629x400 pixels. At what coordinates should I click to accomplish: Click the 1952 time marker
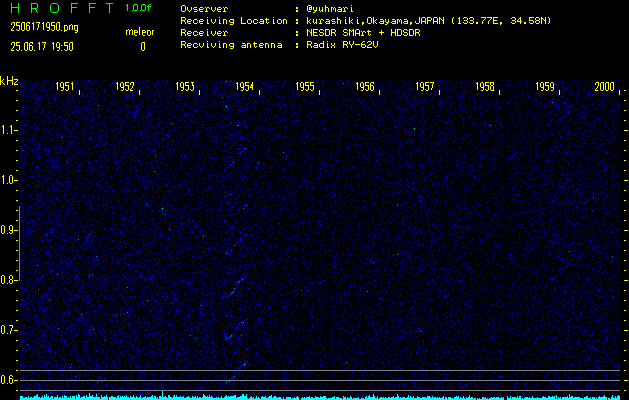point(125,87)
